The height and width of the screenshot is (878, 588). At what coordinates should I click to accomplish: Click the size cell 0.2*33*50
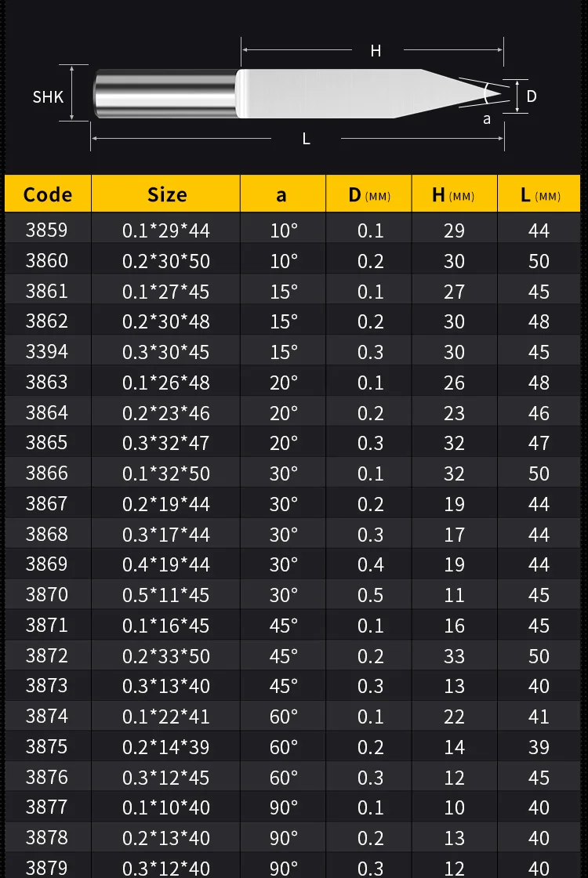click(x=166, y=656)
